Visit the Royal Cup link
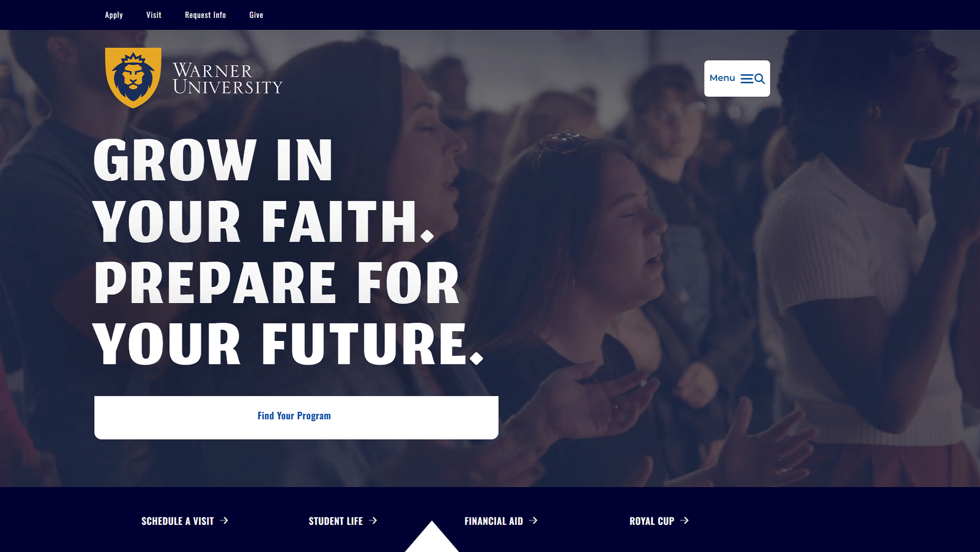Image resolution: width=980 pixels, height=552 pixels. (652, 521)
